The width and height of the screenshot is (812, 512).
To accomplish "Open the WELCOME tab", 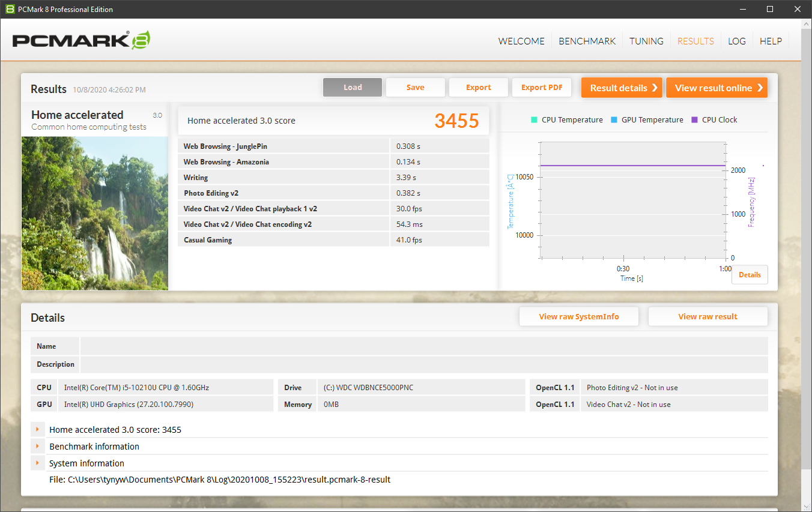I will 521,41.
